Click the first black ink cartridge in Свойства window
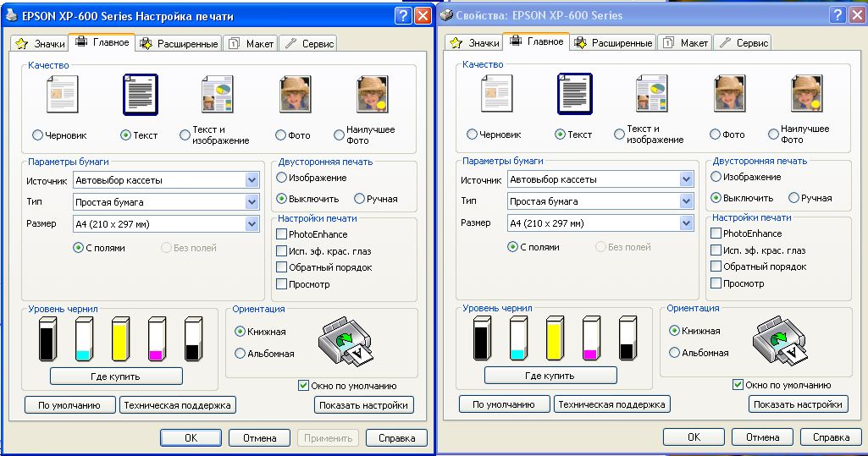868x456 pixels. [482, 338]
